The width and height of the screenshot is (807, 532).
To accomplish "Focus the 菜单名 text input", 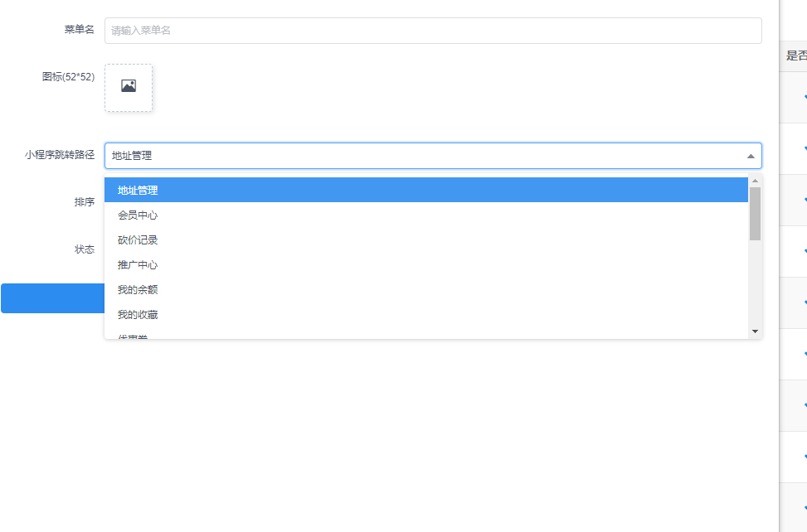I will 432,31.
